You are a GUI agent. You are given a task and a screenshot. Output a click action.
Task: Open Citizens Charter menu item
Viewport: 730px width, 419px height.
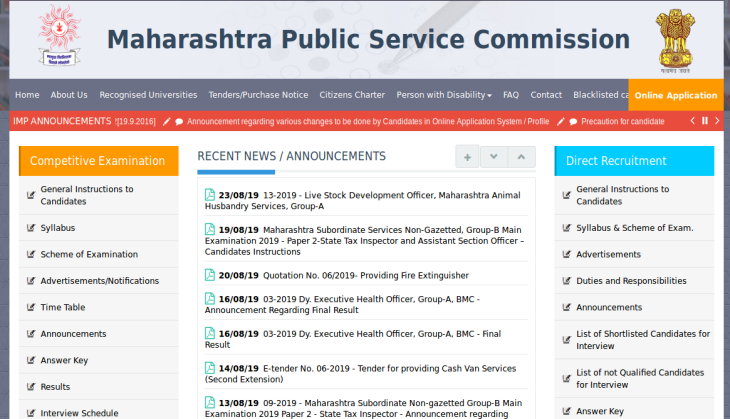point(352,95)
